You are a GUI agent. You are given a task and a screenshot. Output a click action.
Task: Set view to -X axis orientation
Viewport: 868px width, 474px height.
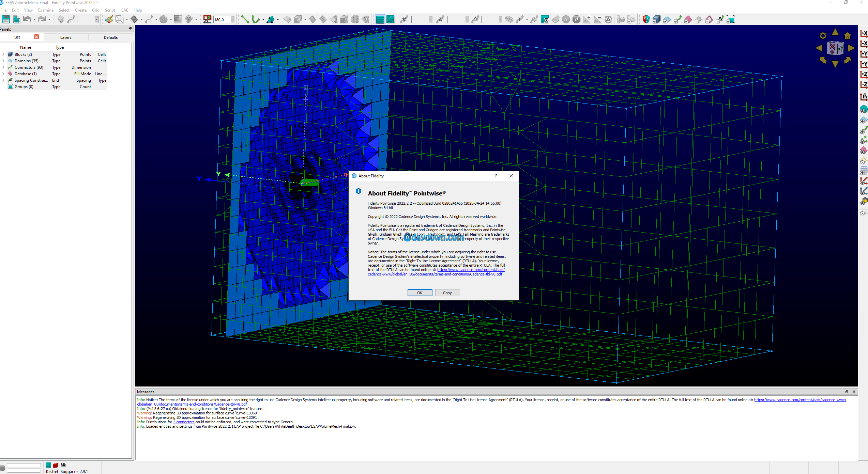(864, 44)
